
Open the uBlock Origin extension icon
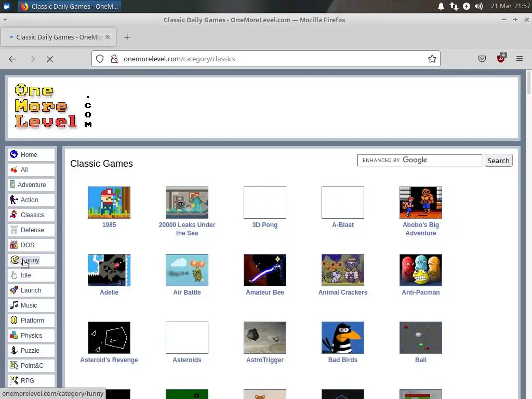[x=501, y=58]
